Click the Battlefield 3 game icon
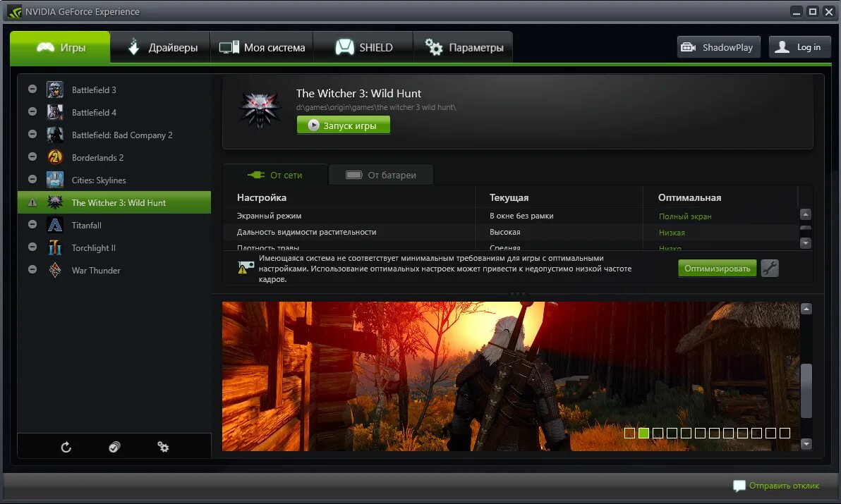This screenshot has height=504, width=841. [55, 90]
